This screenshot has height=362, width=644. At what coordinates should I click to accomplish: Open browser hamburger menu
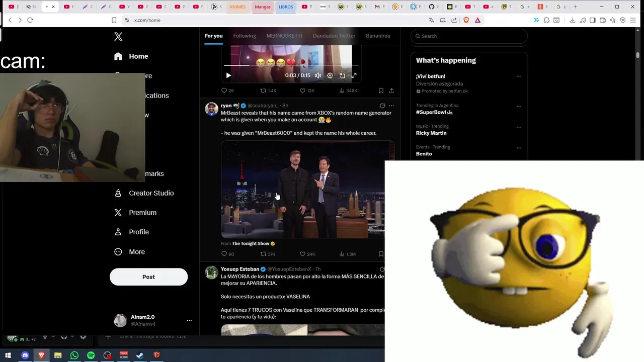coord(633,20)
